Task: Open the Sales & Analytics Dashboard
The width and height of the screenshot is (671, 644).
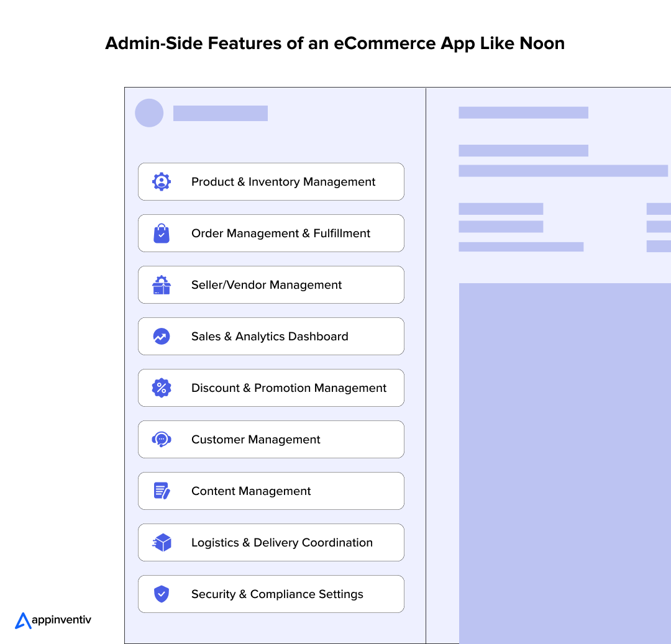Action: 271,336
